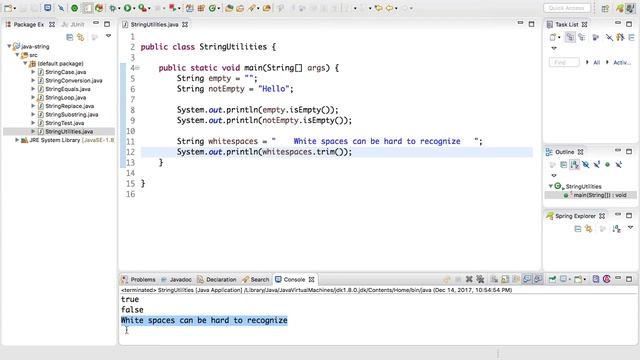The width and height of the screenshot is (640, 360).
Task: Click Link with Editor in Spring Explorer
Action: (x=589, y=229)
